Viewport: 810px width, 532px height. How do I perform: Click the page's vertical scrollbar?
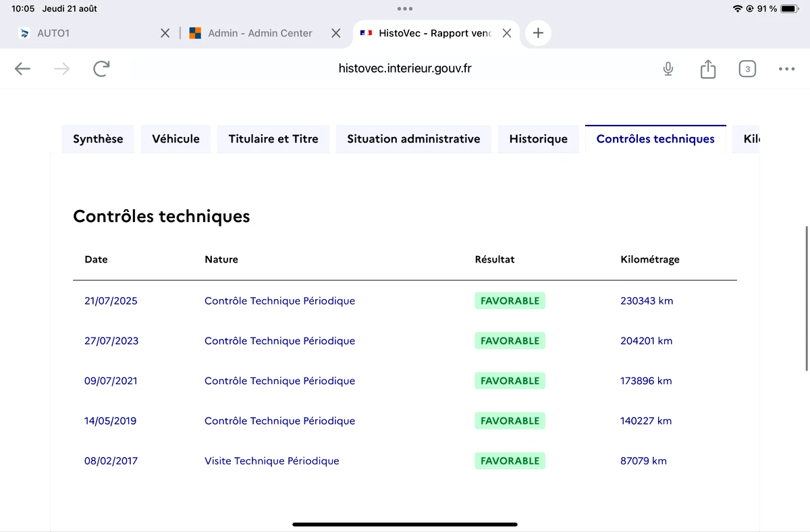(807, 298)
